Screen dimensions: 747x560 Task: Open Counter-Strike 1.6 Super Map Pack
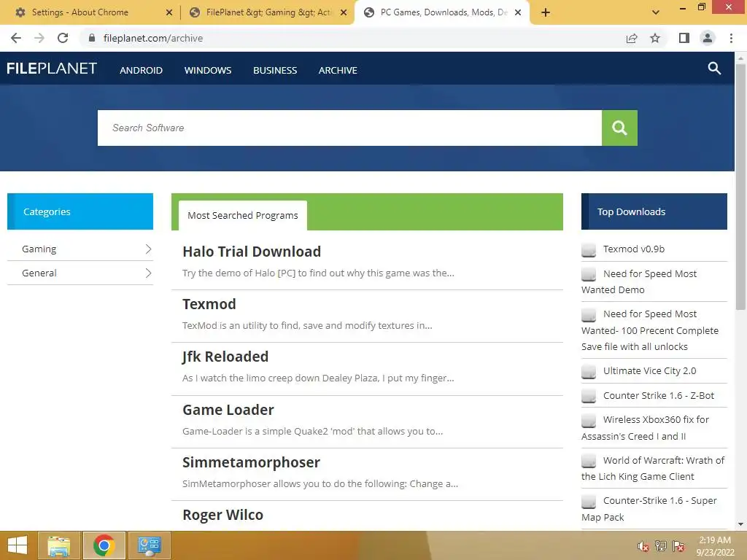click(649, 508)
